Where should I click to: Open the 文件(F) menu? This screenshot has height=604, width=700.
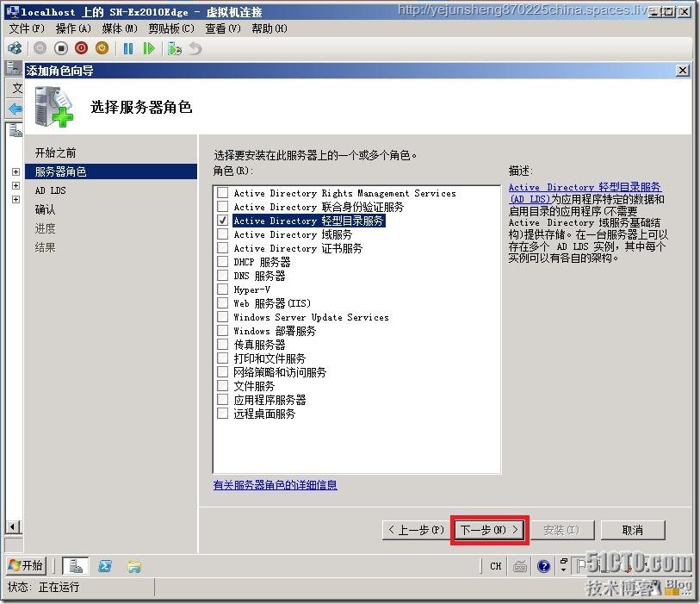click(x=27, y=28)
